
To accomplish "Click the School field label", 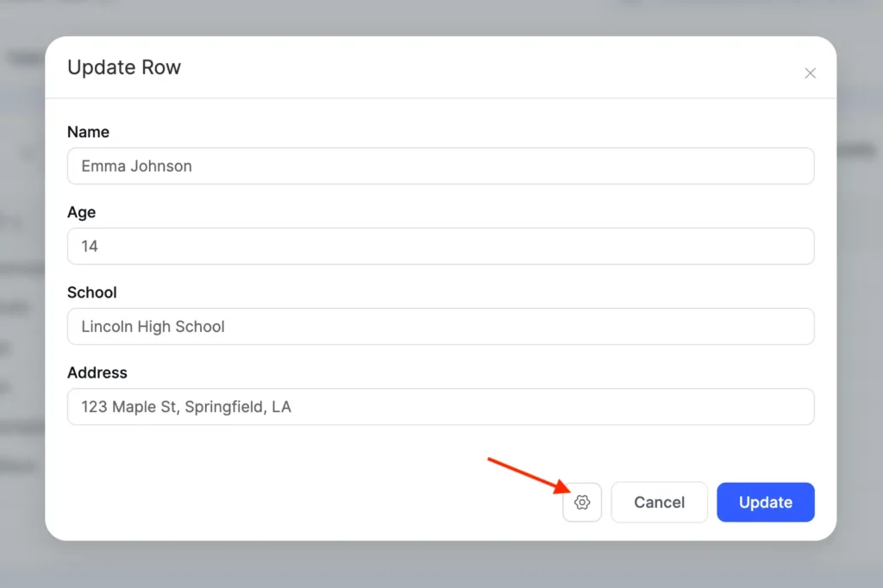I will point(91,292).
